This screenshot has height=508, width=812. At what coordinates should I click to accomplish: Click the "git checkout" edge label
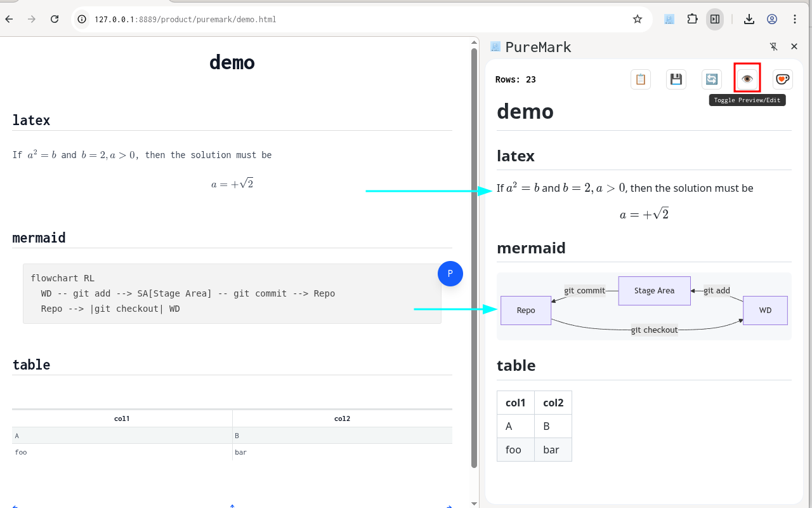(x=655, y=330)
